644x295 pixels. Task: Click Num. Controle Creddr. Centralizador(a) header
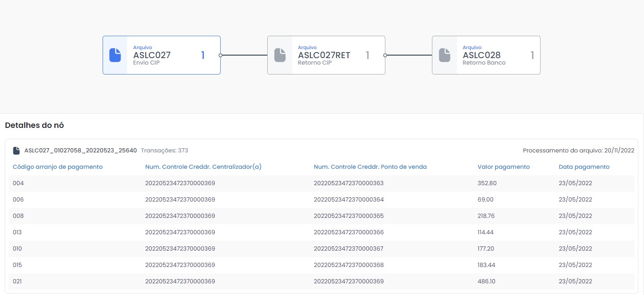[x=203, y=167]
